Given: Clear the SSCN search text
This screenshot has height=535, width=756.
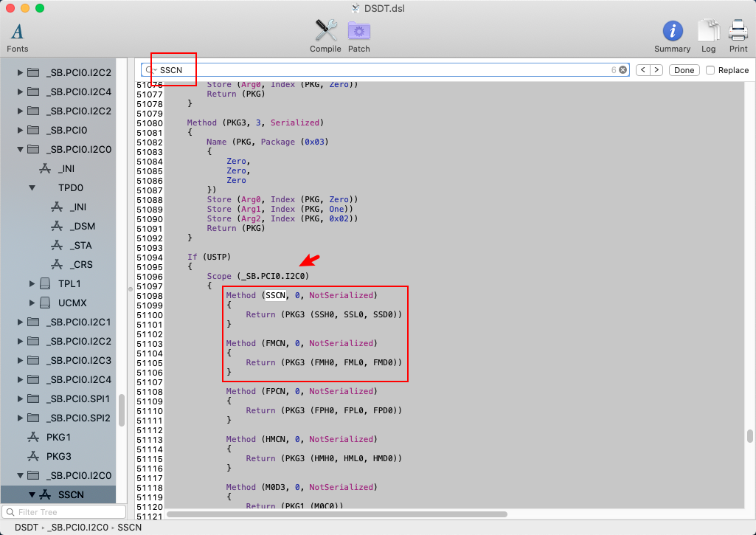Looking at the screenshot, I should pyautogui.click(x=623, y=70).
